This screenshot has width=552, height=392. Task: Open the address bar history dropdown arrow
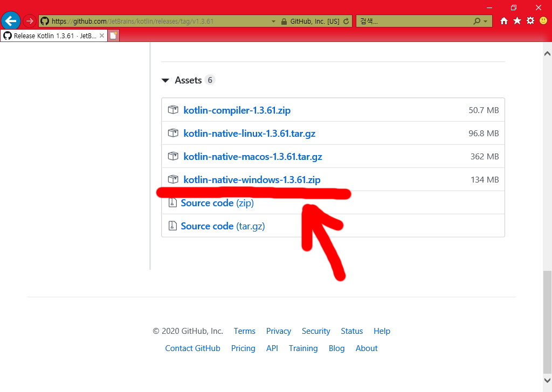coord(273,22)
